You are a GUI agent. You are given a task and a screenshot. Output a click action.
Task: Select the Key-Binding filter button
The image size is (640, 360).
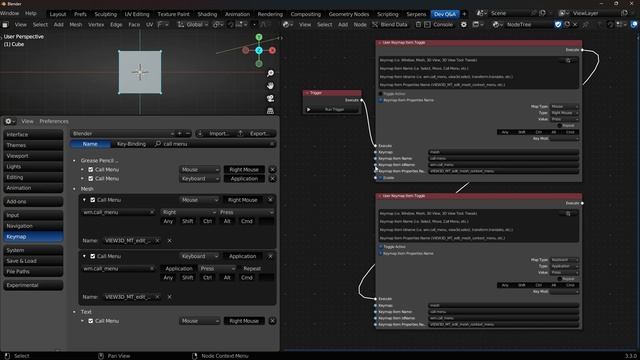(x=131, y=144)
